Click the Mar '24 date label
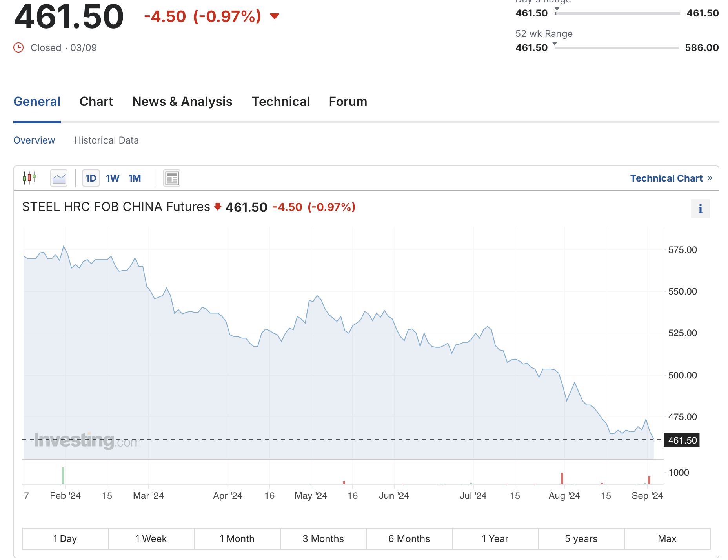The height and width of the screenshot is (560, 728). click(148, 496)
